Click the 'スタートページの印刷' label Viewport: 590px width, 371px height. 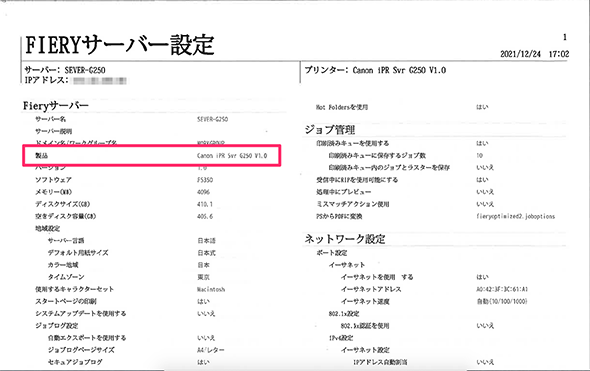[66, 301]
